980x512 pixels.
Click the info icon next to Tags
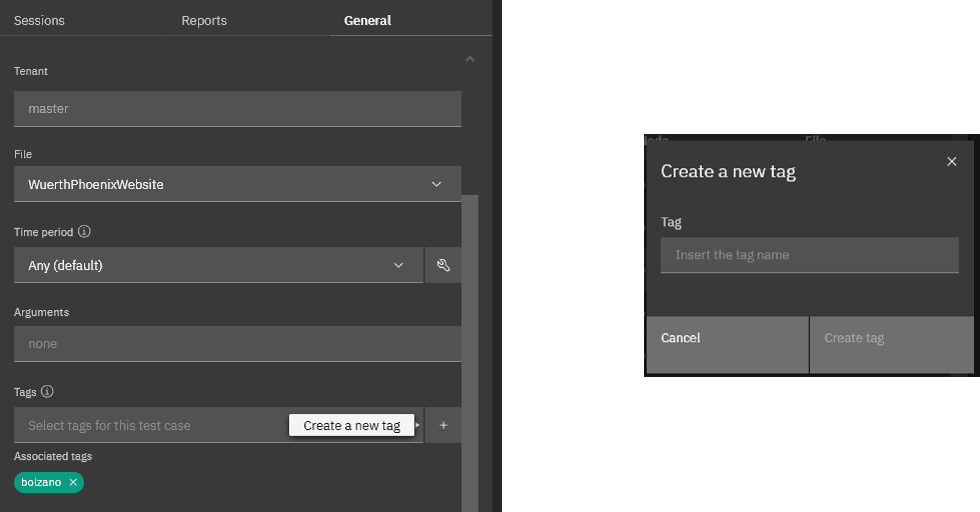[47, 392]
